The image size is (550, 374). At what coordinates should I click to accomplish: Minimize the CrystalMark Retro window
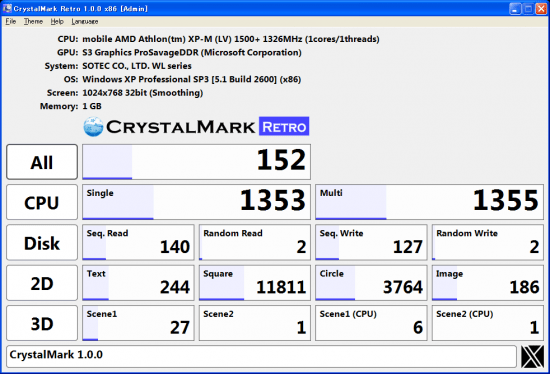(x=515, y=9)
